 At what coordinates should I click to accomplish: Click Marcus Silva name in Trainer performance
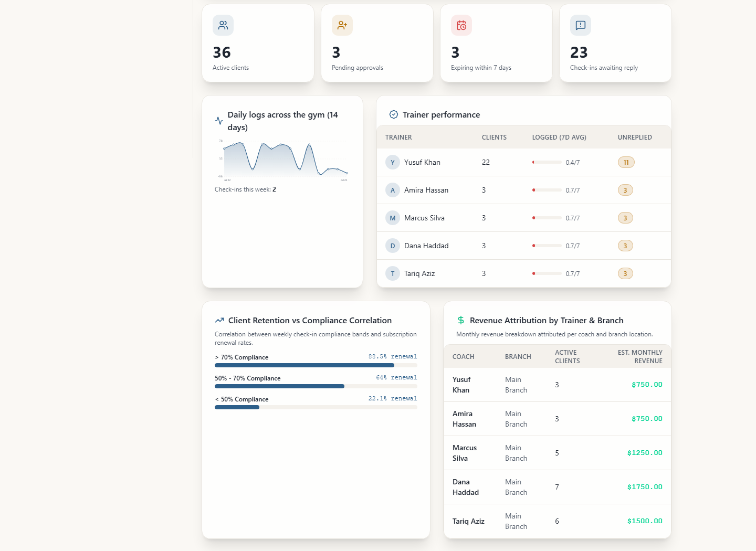pos(424,218)
